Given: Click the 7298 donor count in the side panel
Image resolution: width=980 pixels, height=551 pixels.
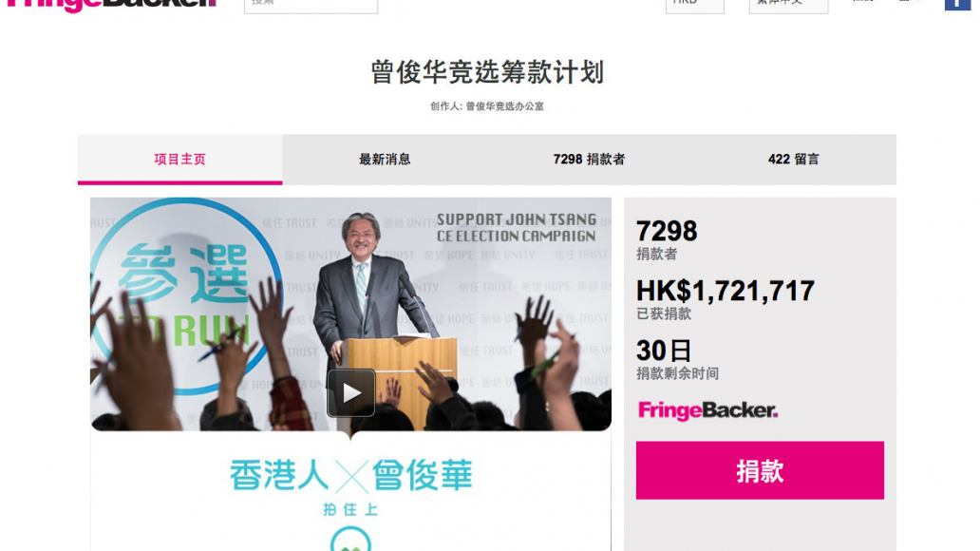Looking at the screenshot, I should [x=667, y=232].
